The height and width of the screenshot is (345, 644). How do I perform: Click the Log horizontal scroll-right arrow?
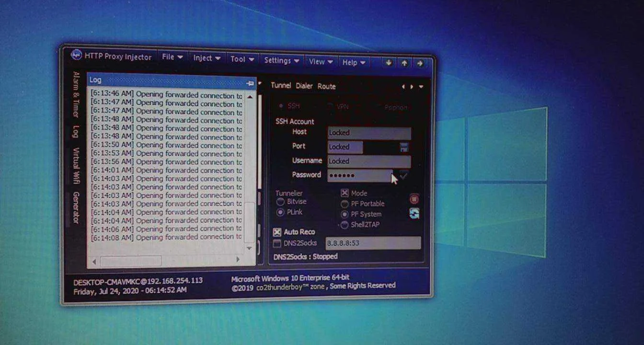pos(238,260)
